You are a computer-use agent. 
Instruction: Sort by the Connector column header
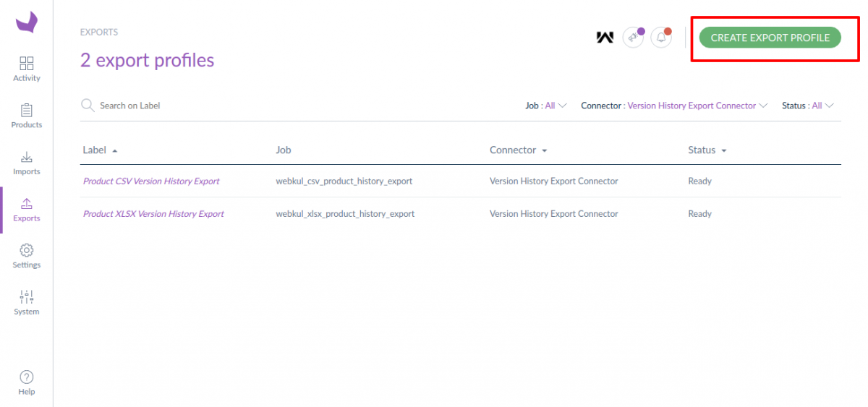coord(518,150)
